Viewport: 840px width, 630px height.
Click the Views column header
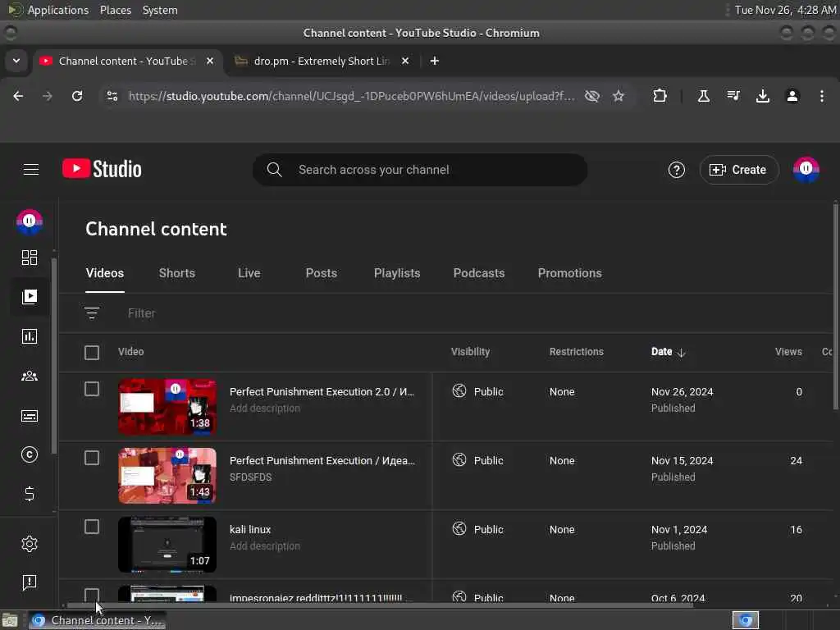click(x=788, y=352)
